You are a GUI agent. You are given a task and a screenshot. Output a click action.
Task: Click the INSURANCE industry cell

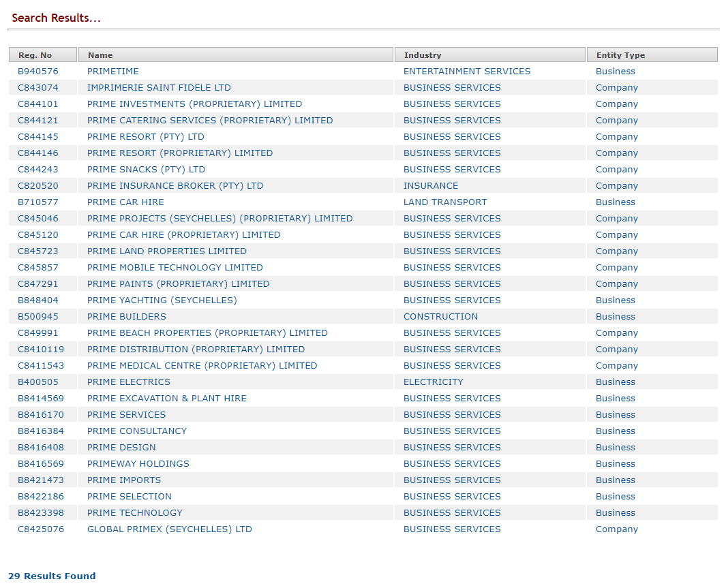[x=431, y=185]
